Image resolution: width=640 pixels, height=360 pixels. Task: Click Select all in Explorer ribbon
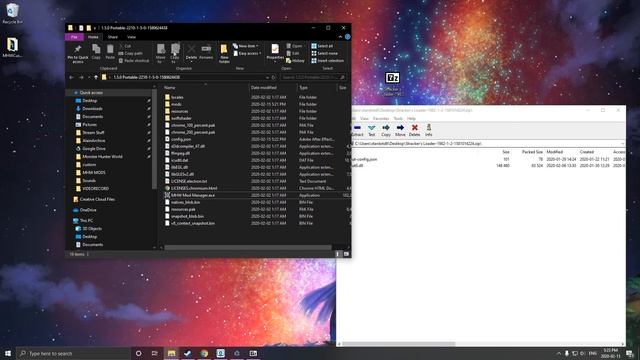click(x=322, y=46)
